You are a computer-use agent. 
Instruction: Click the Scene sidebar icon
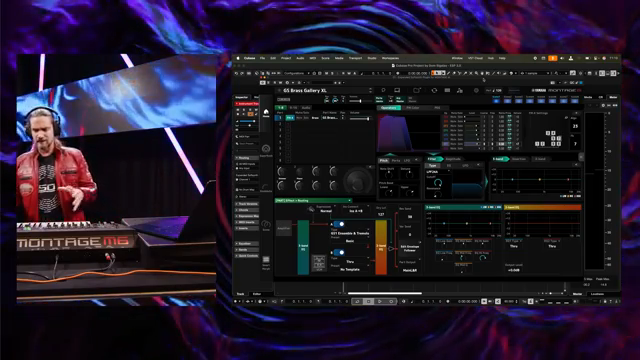(266, 225)
